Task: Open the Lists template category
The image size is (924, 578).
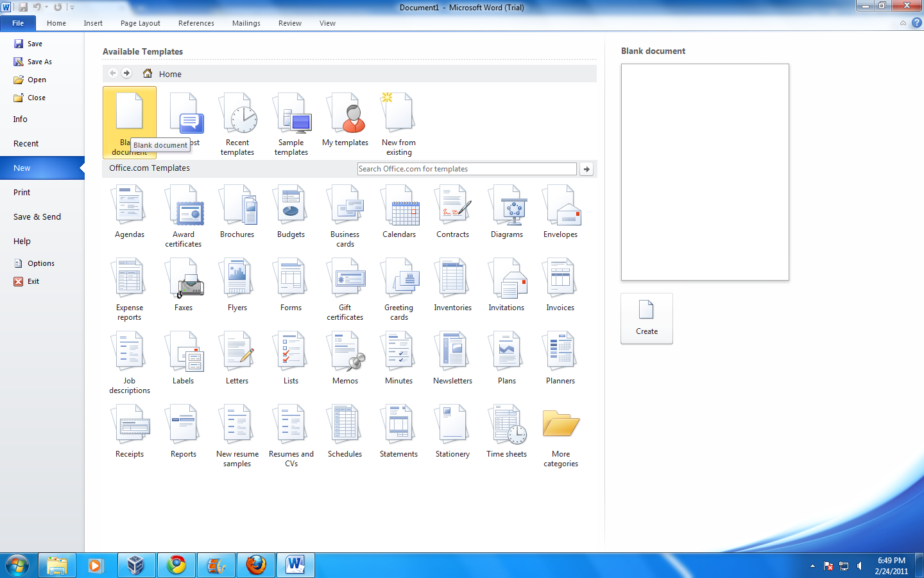Action: click(291, 358)
